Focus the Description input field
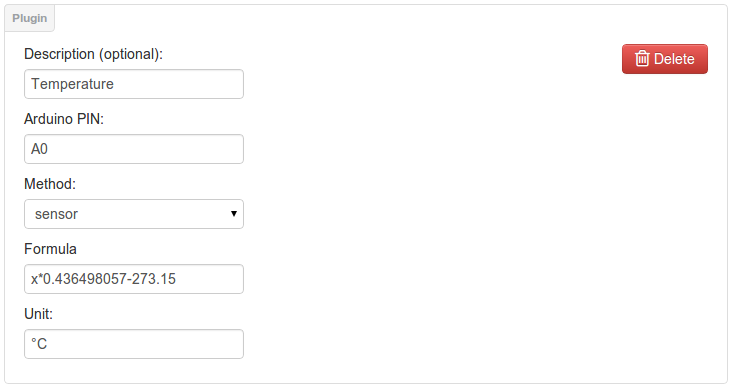 pos(134,84)
